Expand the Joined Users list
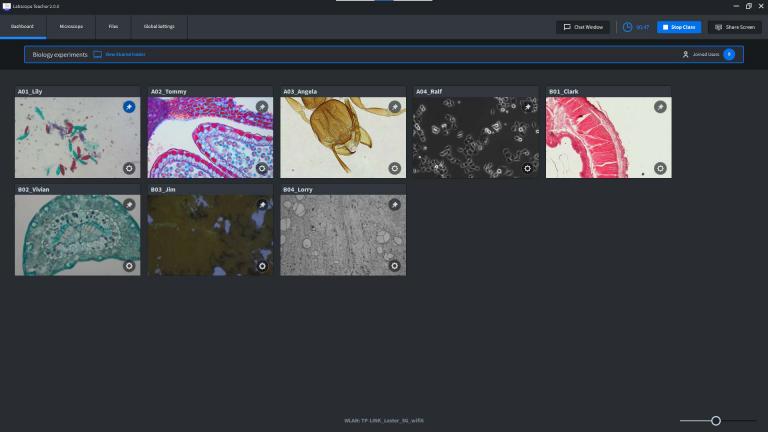The height and width of the screenshot is (432, 768). pos(729,54)
